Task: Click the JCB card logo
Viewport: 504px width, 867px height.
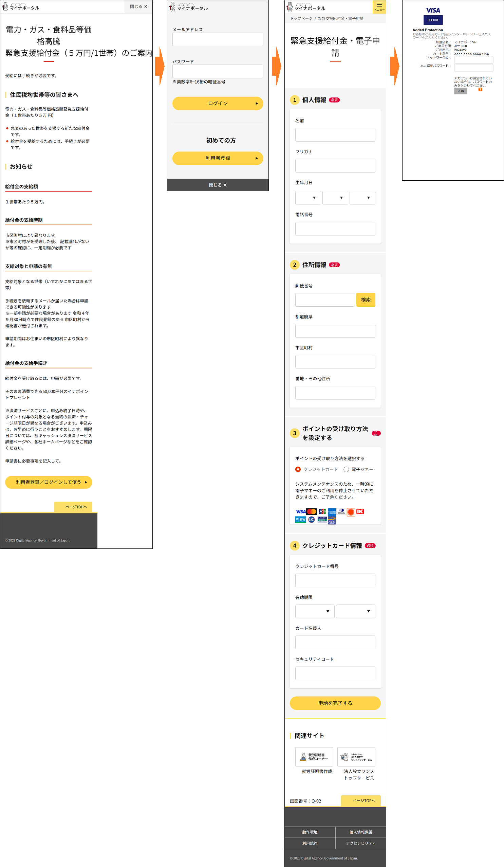Action: click(322, 511)
